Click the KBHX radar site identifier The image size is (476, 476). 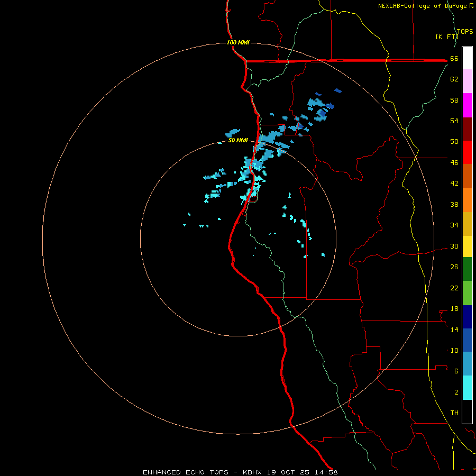click(x=252, y=472)
